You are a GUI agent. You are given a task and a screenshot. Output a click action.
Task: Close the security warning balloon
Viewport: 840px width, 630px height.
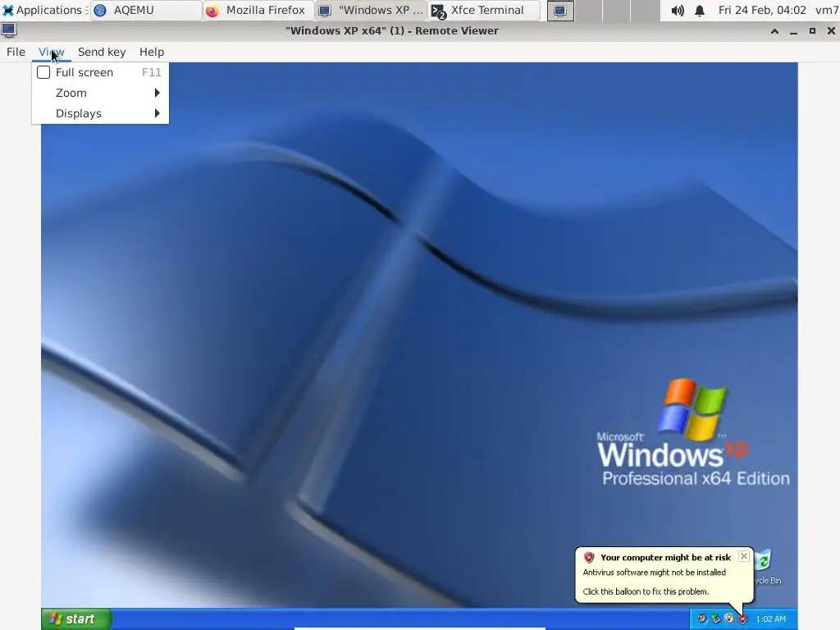(x=743, y=556)
